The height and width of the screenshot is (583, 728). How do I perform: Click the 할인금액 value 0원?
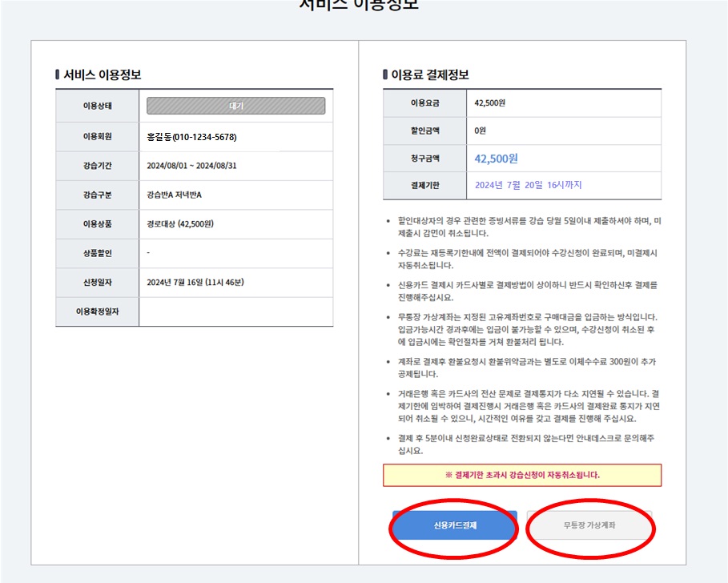[480, 131]
